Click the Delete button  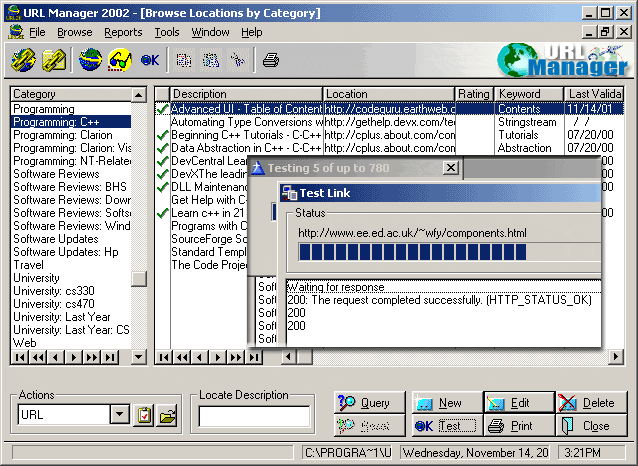(x=592, y=403)
